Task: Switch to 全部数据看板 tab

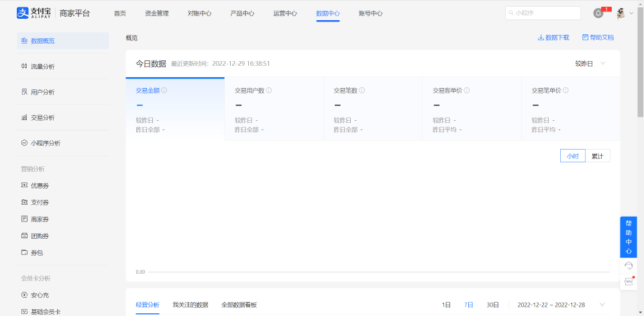Action: [x=239, y=305]
